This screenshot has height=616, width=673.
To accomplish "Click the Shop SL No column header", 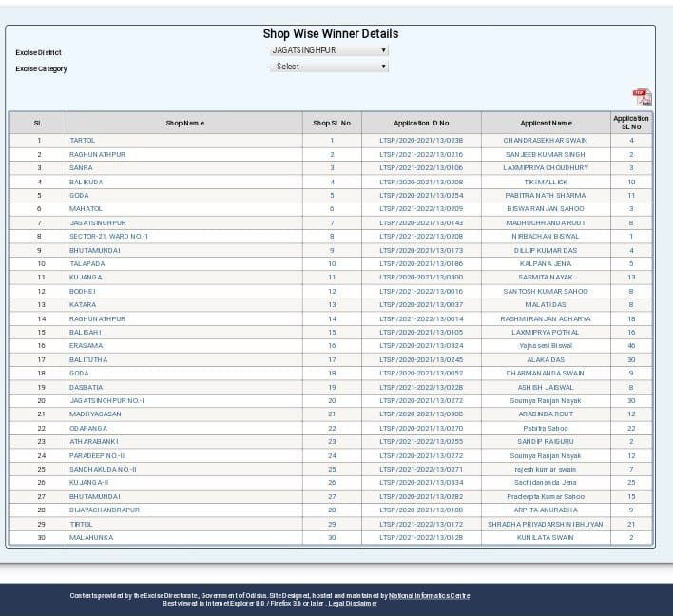I will (x=332, y=123).
